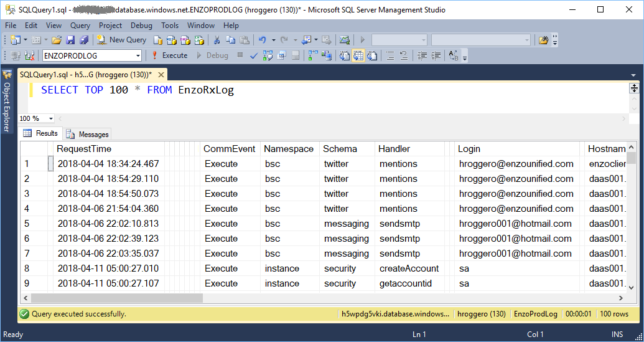Open an Analysis Services DMX Query
Viewport: 644px width, 342px height.
coord(185,40)
